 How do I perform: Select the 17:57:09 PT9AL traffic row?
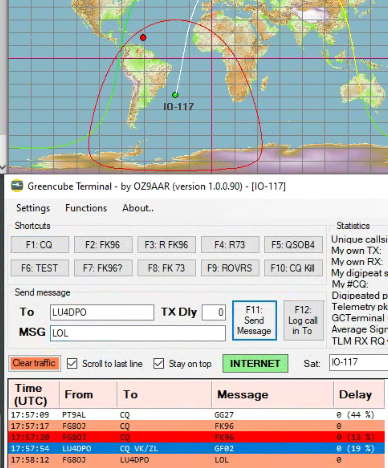pos(197,415)
